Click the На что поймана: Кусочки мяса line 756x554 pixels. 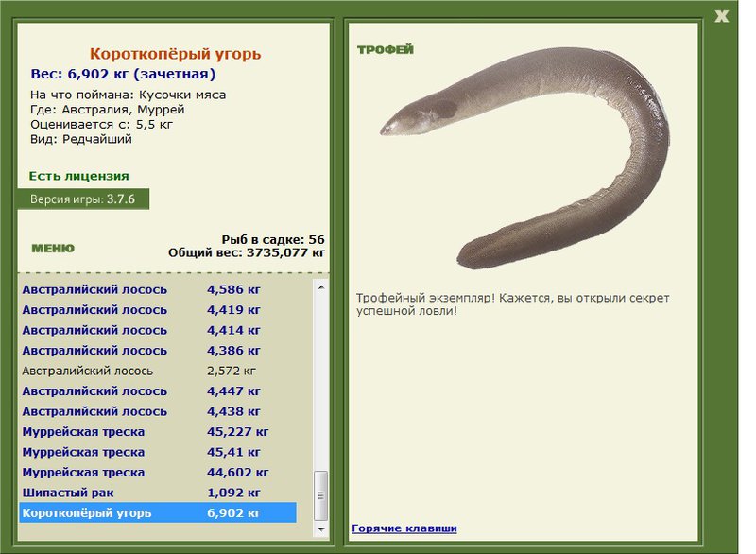point(128,95)
